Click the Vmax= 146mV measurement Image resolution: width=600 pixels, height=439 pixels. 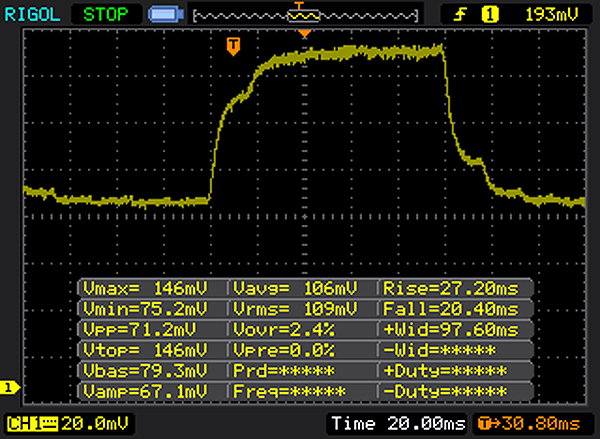pos(145,288)
